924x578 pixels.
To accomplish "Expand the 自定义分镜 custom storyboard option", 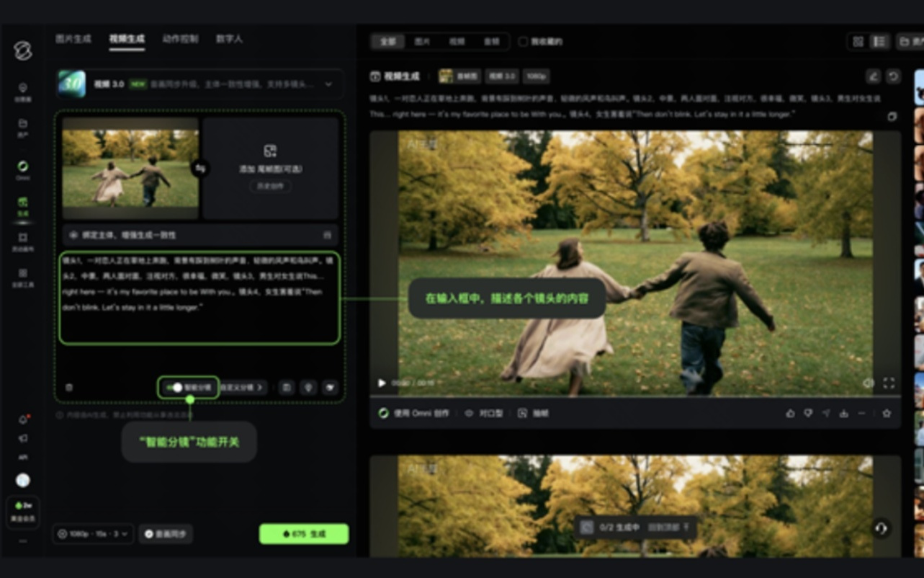I will (x=241, y=388).
